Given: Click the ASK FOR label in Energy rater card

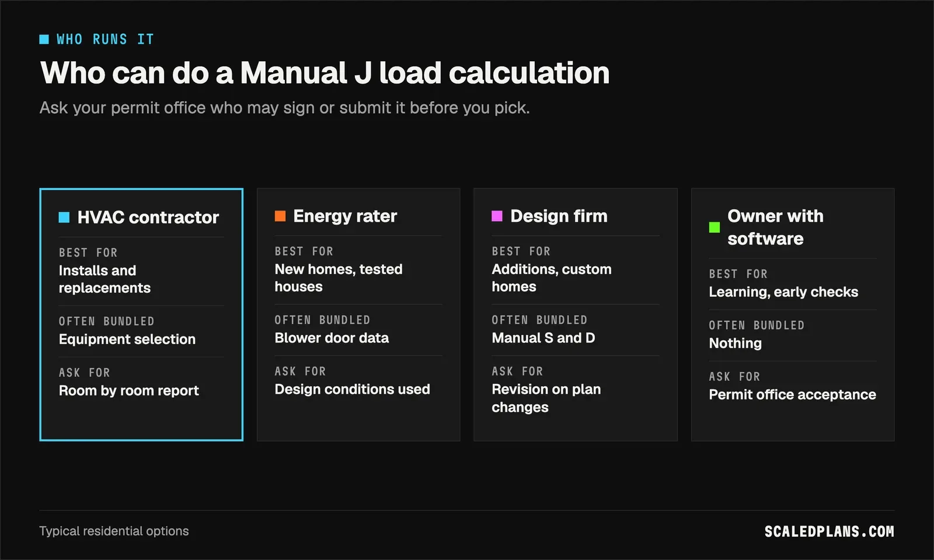Looking at the screenshot, I should 300,372.
